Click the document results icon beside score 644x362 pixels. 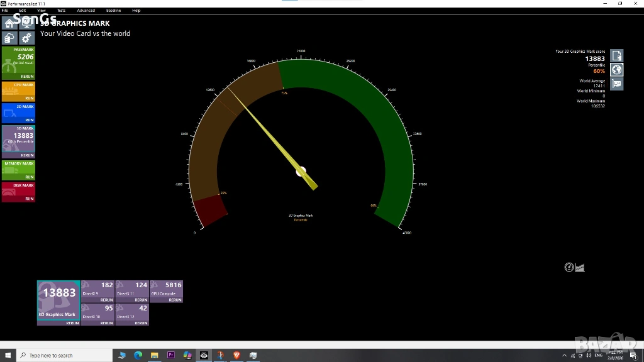pyautogui.click(x=617, y=56)
